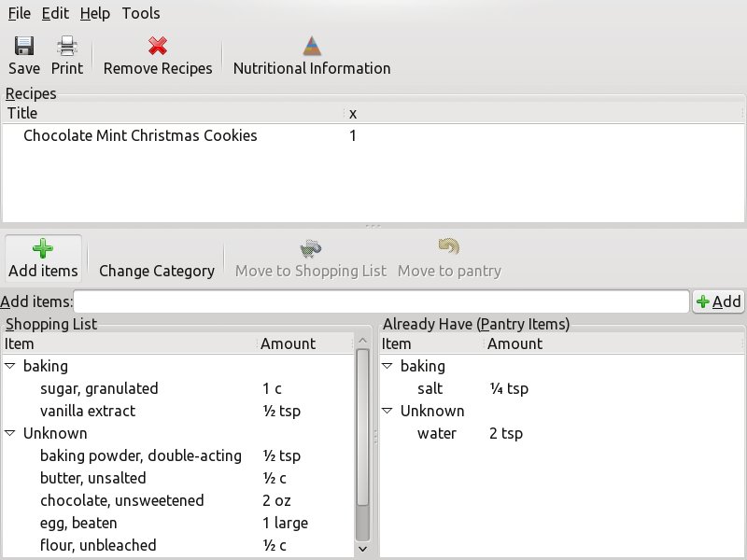Click the shopping list scrollbar down arrow

coord(362,549)
